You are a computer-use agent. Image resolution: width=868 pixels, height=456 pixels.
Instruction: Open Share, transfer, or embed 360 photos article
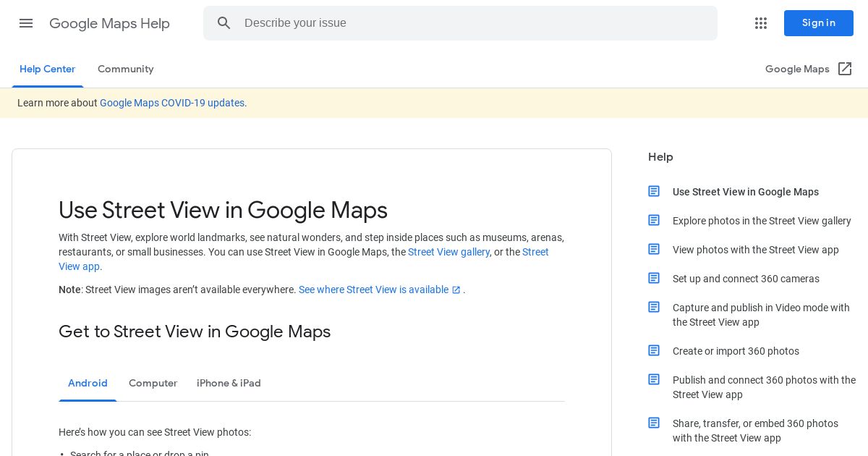point(755,431)
